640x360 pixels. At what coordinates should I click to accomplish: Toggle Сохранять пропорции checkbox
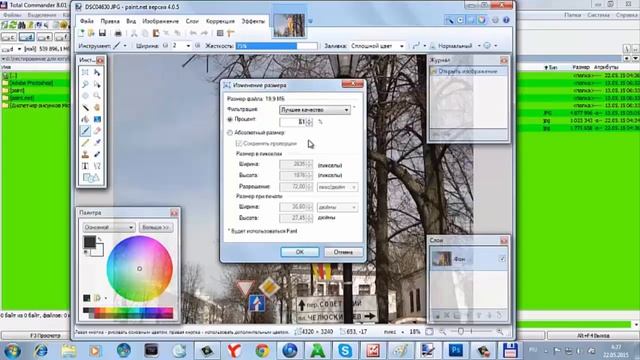[239, 143]
